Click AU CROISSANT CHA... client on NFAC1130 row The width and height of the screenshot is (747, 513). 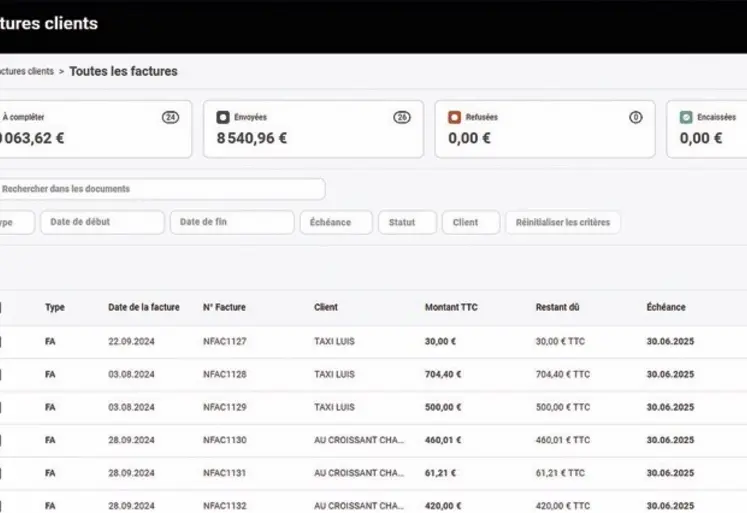pos(359,440)
